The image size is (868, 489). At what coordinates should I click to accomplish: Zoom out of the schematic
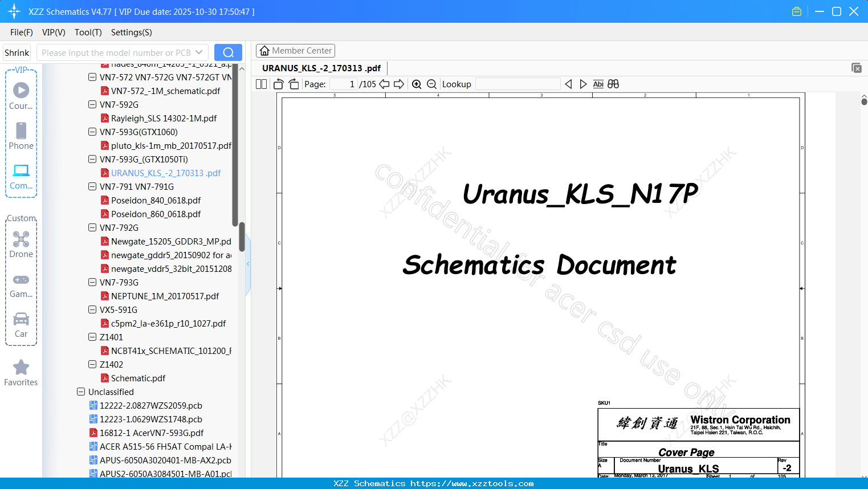pos(432,84)
